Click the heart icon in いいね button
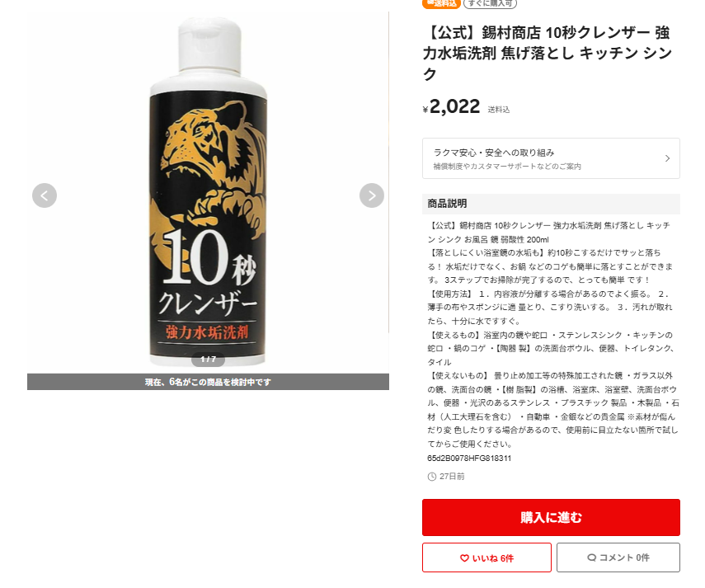Screen dimensions: 705x588 point(464,557)
